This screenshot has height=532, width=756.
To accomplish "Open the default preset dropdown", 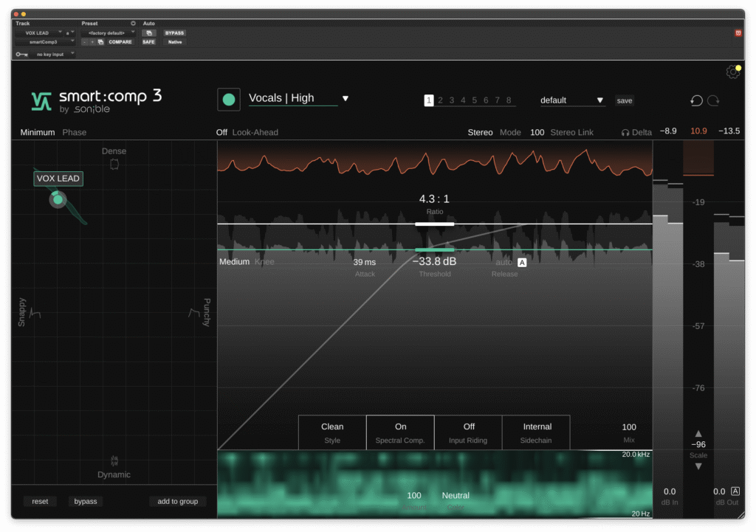I will point(572,100).
